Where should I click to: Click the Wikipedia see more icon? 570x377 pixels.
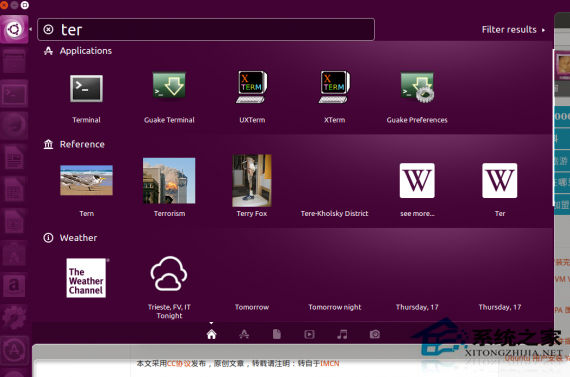(417, 180)
